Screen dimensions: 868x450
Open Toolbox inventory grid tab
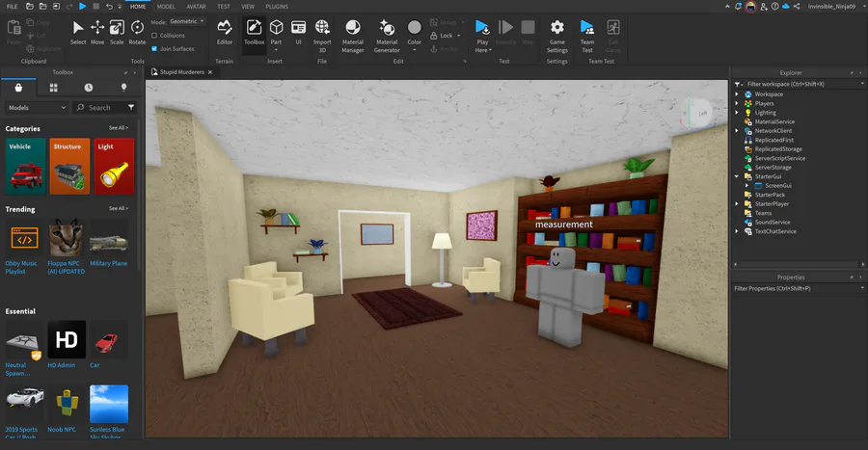tap(54, 88)
